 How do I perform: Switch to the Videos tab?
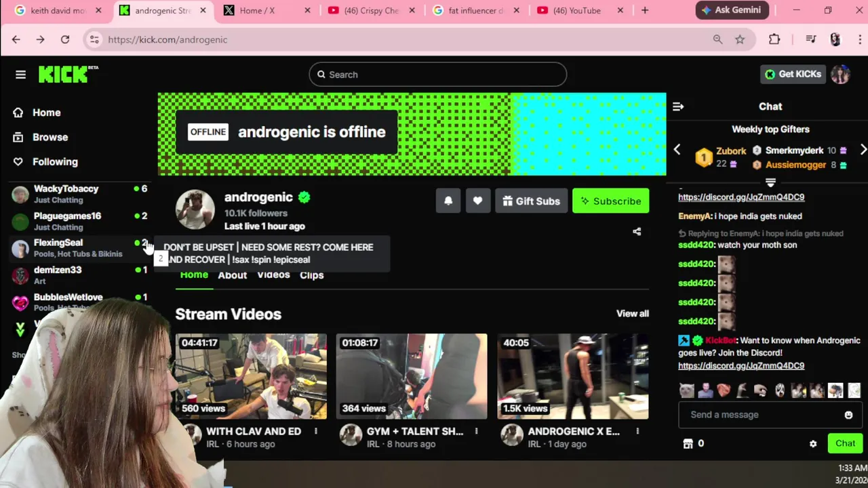(x=273, y=274)
